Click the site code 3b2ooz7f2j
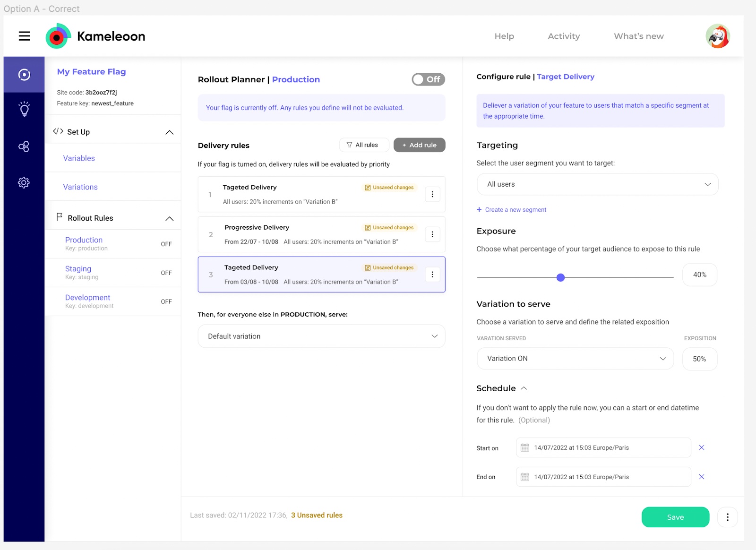The height and width of the screenshot is (550, 756). pyautogui.click(x=101, y=93)
